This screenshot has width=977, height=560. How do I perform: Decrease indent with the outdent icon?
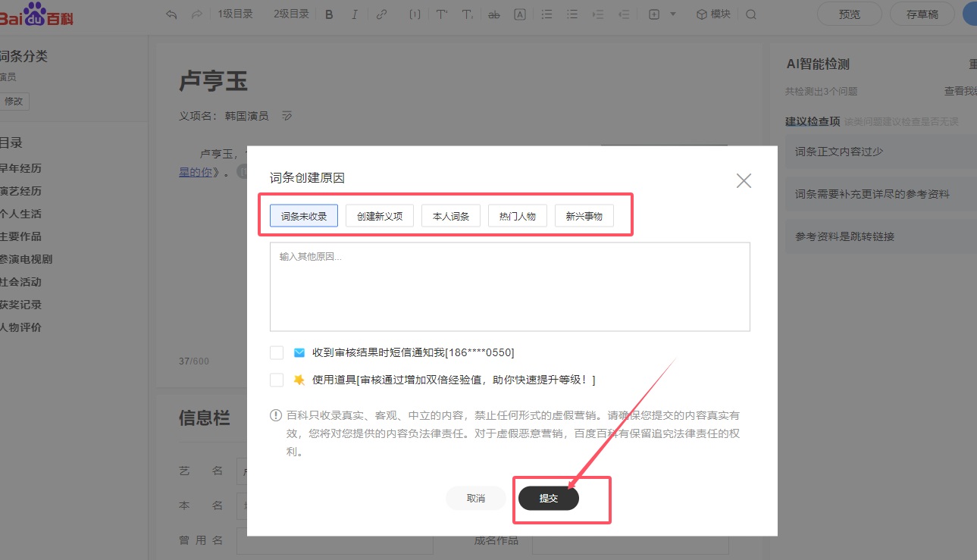tap(624, 14)
